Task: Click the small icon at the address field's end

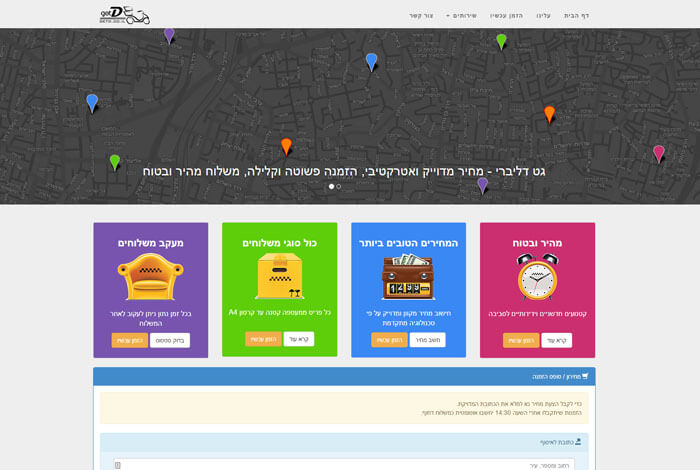Action: pyautogui.click(x=118, y=466)
